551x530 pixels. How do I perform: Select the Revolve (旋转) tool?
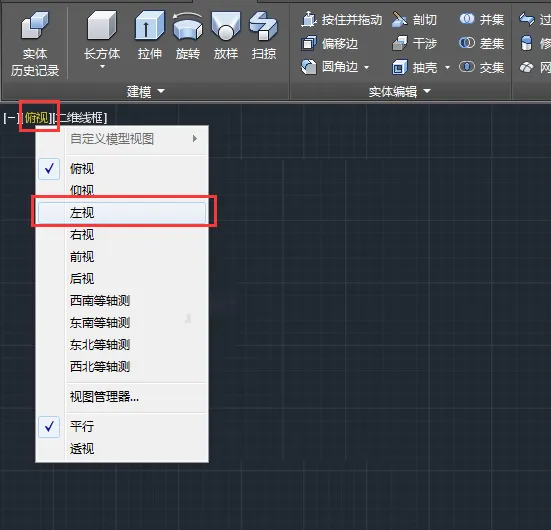click(x=188, y=36)
